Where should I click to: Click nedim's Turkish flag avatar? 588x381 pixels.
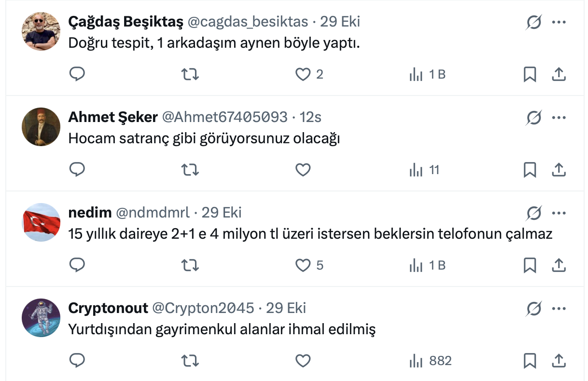point(41,222)
